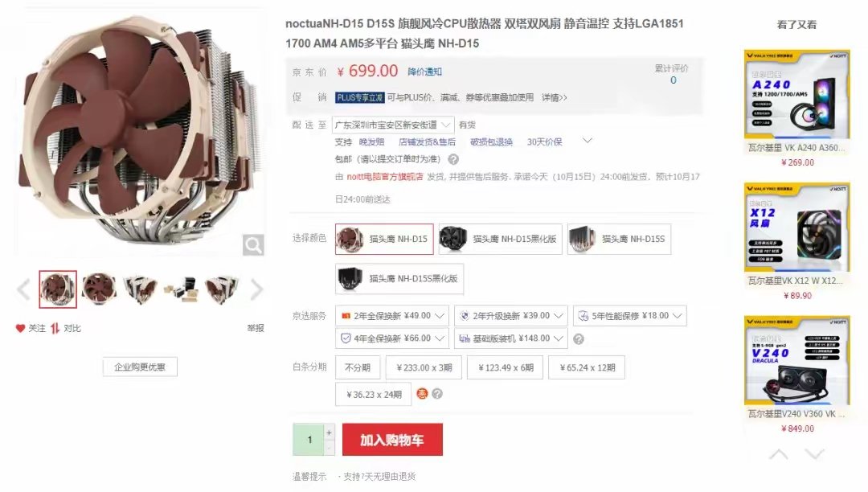Image resolution: width=868 pixels, height=492 pixels.
Task: Expand the 2年全保换新 ¥49.00 service dropdown
Action: [x=393, y=315]
